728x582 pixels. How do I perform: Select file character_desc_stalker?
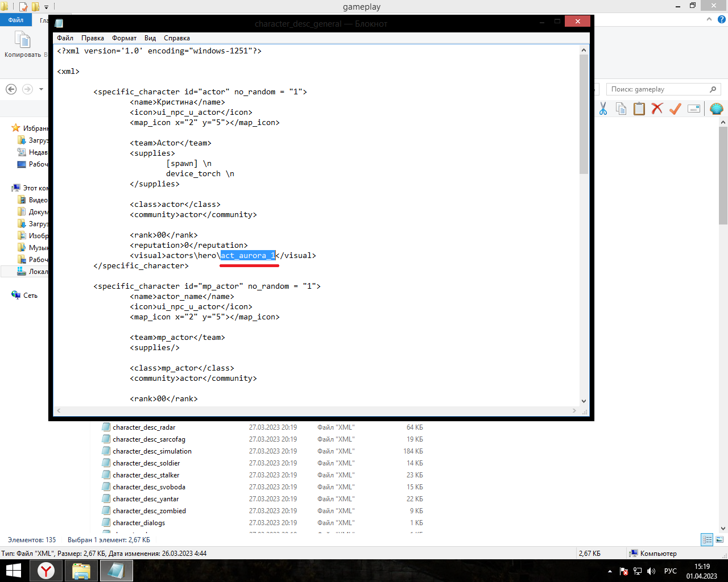(146, 475)
